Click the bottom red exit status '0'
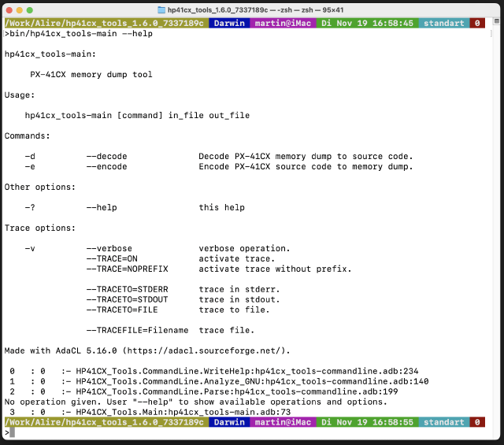The image size is (504, 445). [x=477, y=422]
